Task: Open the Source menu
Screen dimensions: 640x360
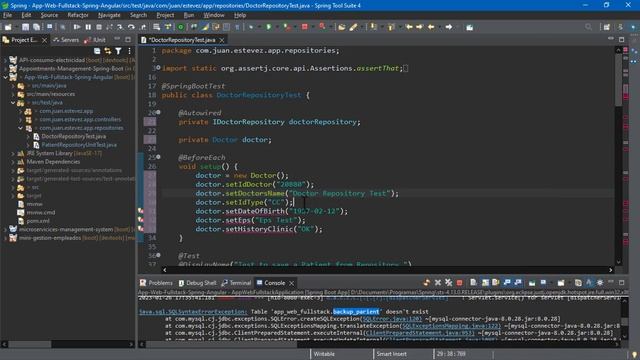Action: (49, 15)
